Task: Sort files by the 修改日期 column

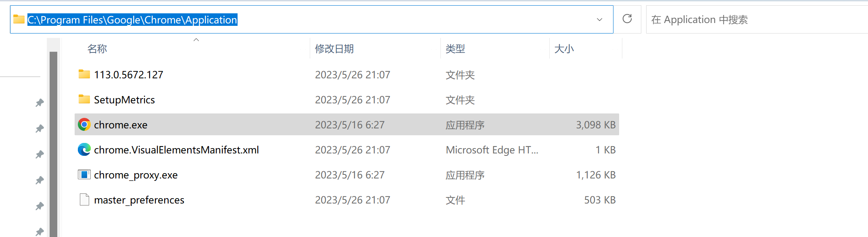Action: pyautogui.click(x=334, y=48)
